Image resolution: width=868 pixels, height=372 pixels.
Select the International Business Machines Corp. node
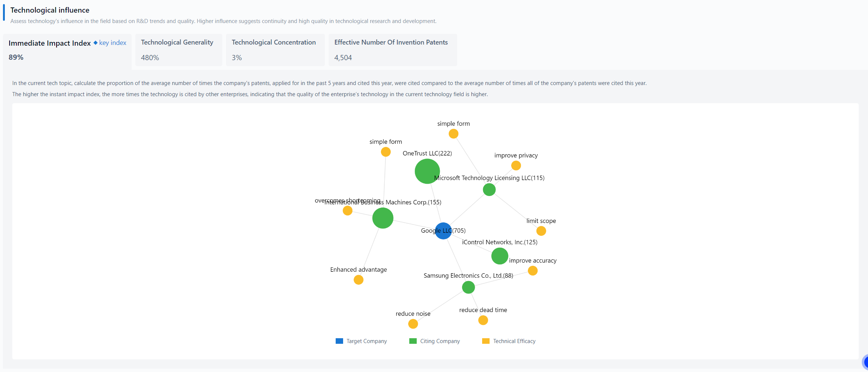click(383, 218)
